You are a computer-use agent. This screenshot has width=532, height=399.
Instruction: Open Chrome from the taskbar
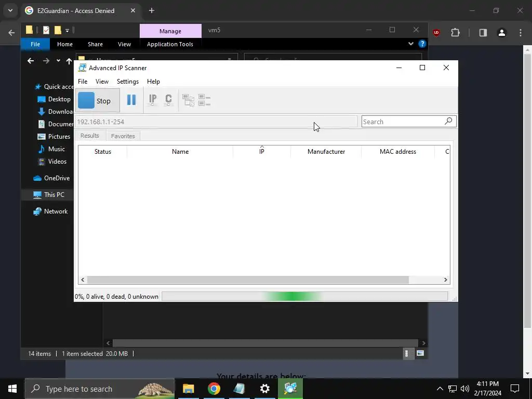[x=214, y=389]
